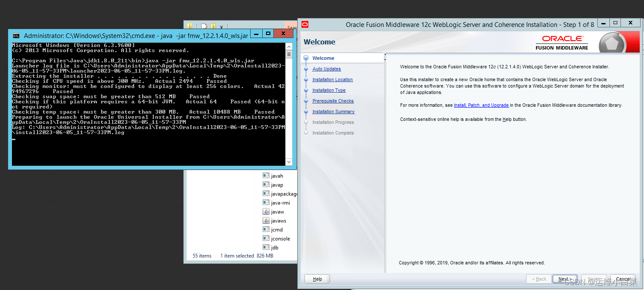Click the cmd window title bar text
This screenshot has width=644, height=290.
[x=136, y=36]
